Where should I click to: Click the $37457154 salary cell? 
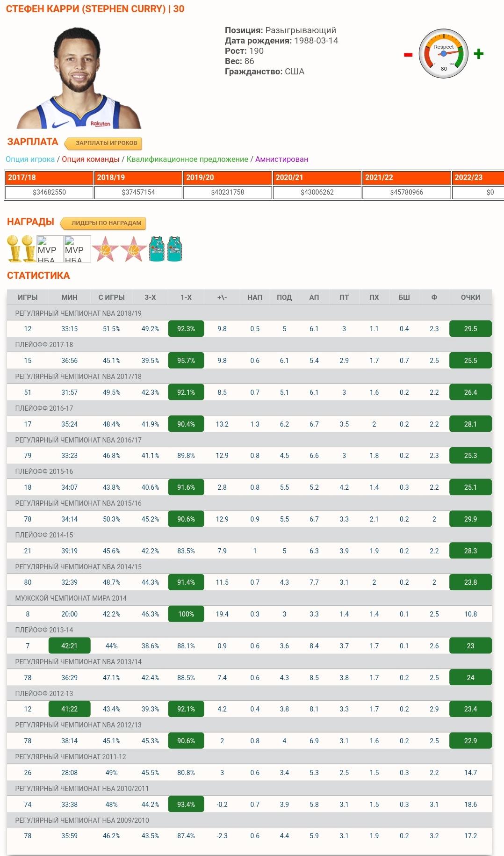point(138,192)
